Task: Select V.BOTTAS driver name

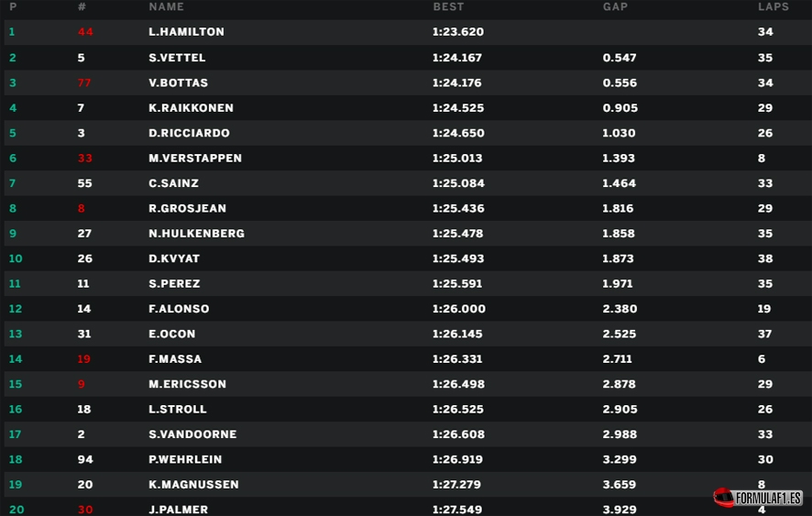Action: pos(178,82)
